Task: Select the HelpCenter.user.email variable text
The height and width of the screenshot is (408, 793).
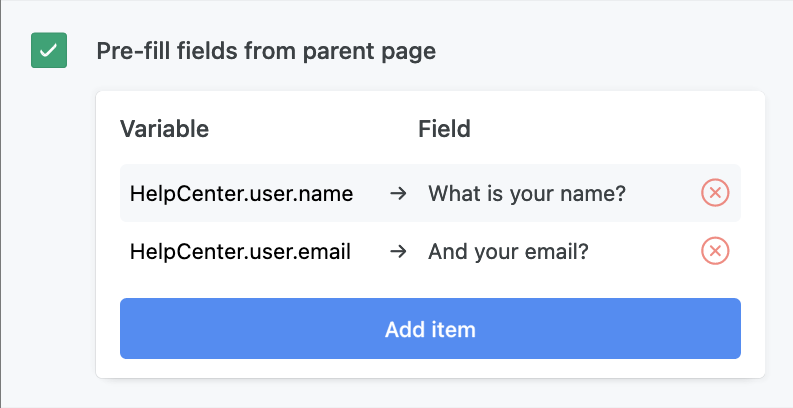Action: click(240, 251)
